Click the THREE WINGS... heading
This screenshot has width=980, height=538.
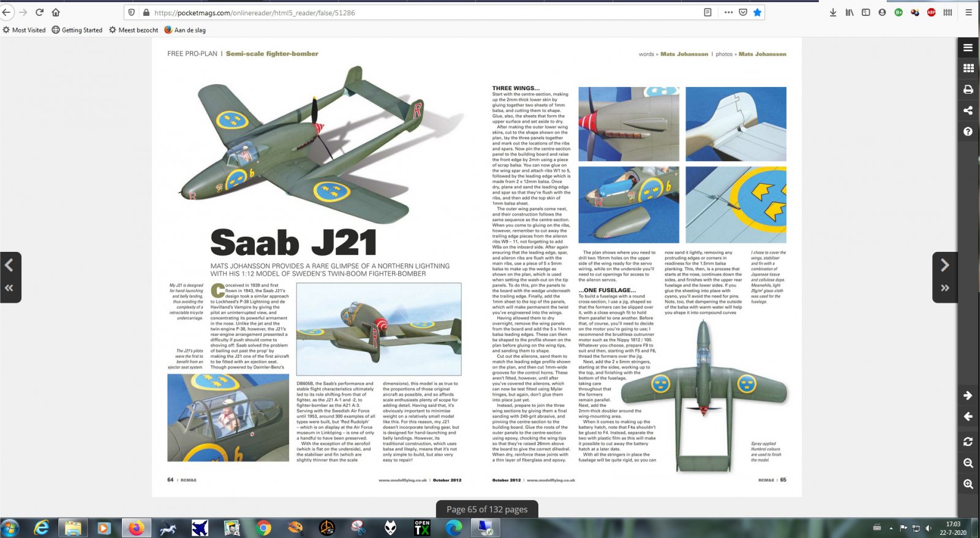[516, 88]
